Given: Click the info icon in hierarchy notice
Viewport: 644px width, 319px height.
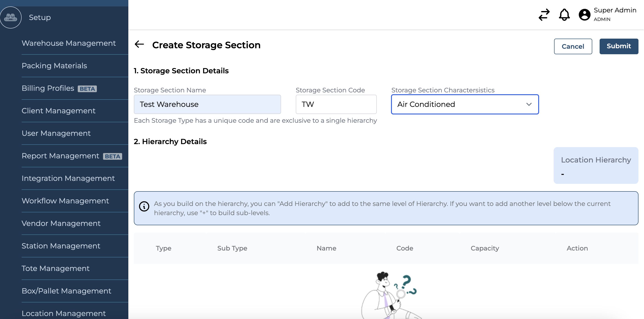Looking at the screenshot, I should click(144, 206).
